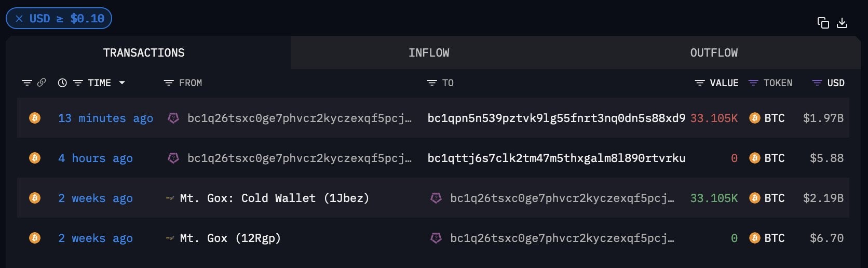Image resolution: width=868 pixels, height=268 pixels.
Task: Open the Mt. Gox: Cold Wallet (1Jbez) entity
Action: pos(274,198)
